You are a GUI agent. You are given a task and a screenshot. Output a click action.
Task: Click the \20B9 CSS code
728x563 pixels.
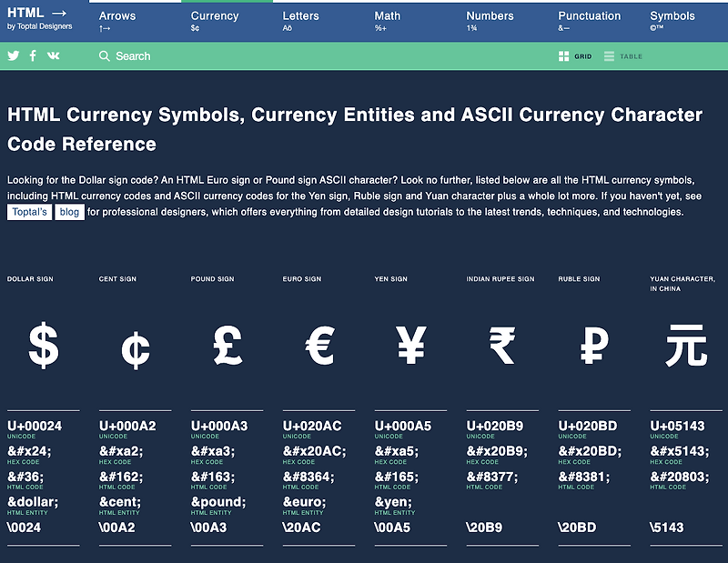tap(485, 528)
